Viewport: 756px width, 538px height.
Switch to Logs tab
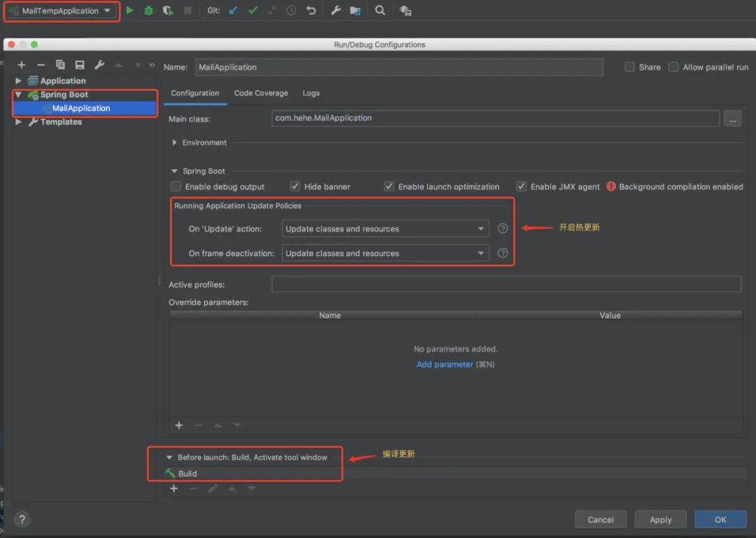pos(311,93)
